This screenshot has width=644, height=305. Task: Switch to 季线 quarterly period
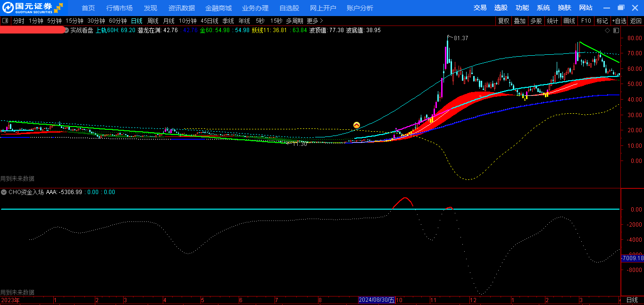coord(228,21)
